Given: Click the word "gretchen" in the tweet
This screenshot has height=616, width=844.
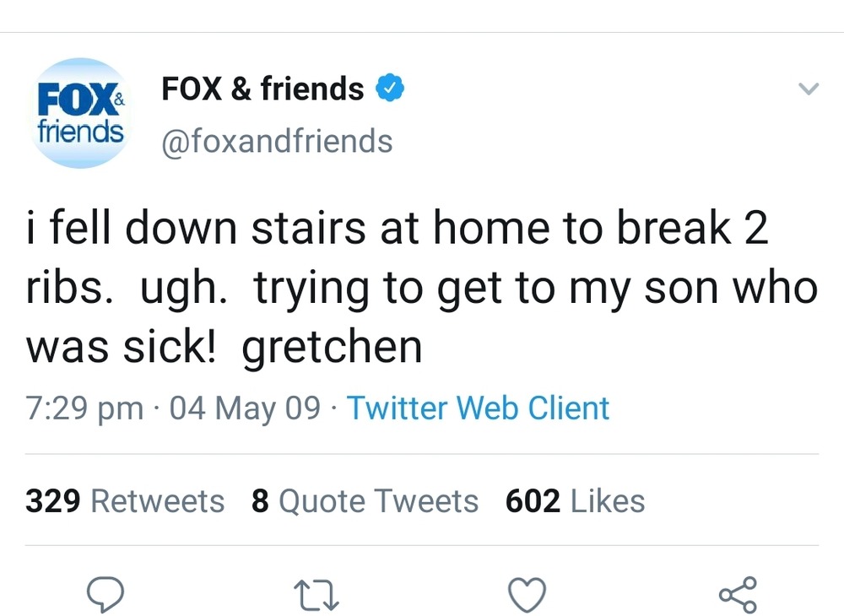Looking at the screenshot, I should (x=332, y=347).
